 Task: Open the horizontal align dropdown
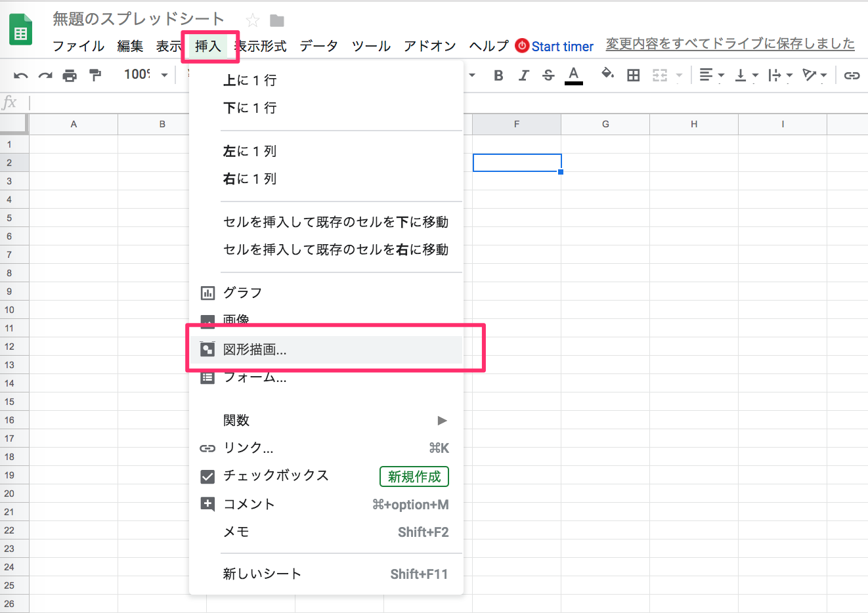[711, 75]
